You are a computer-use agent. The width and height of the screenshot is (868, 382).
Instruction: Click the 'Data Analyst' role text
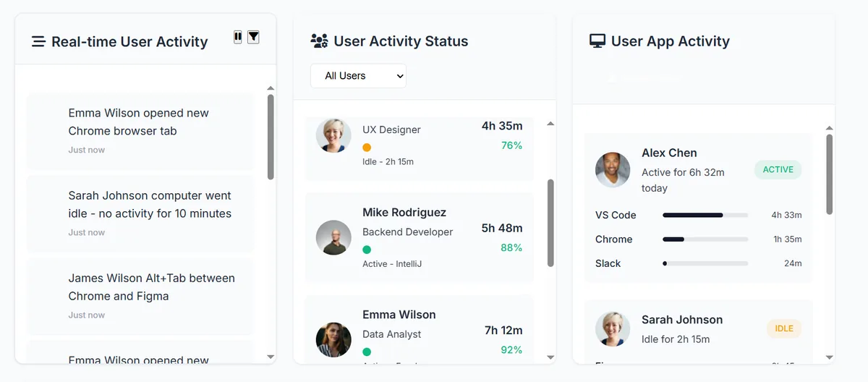391,334
